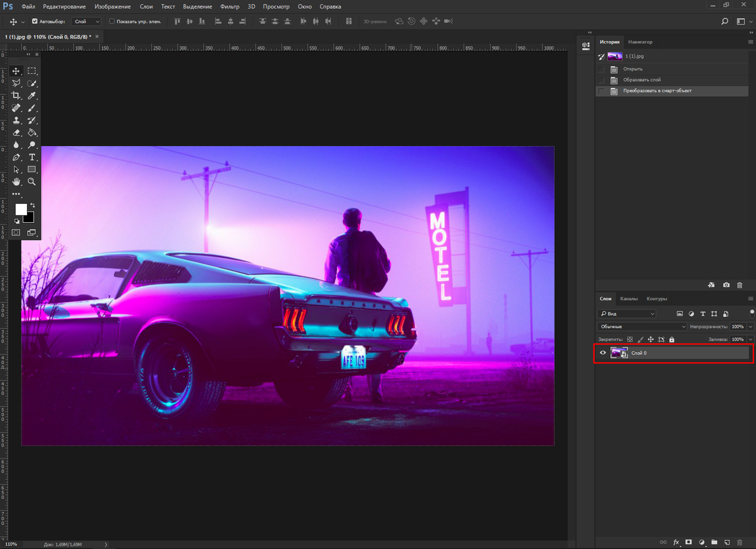Select the Blur tool
Viewport: 756px width, 549px height.
[16, 145]
